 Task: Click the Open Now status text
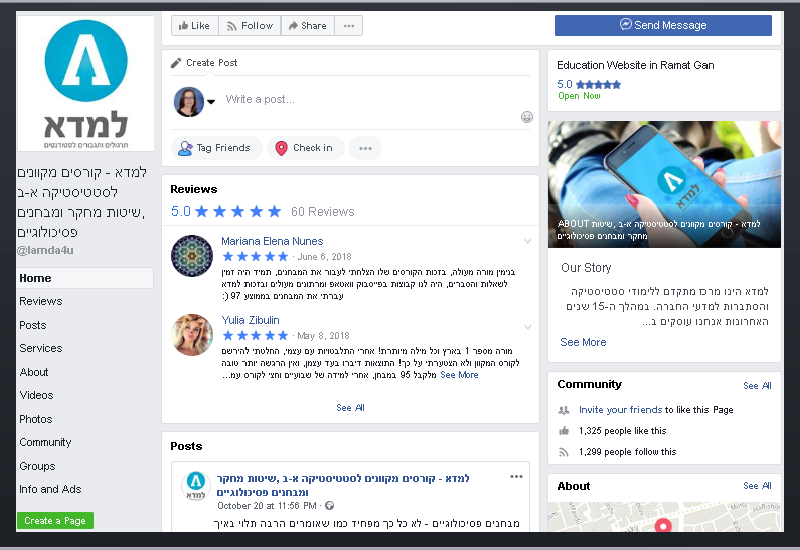tap(579, 96)
